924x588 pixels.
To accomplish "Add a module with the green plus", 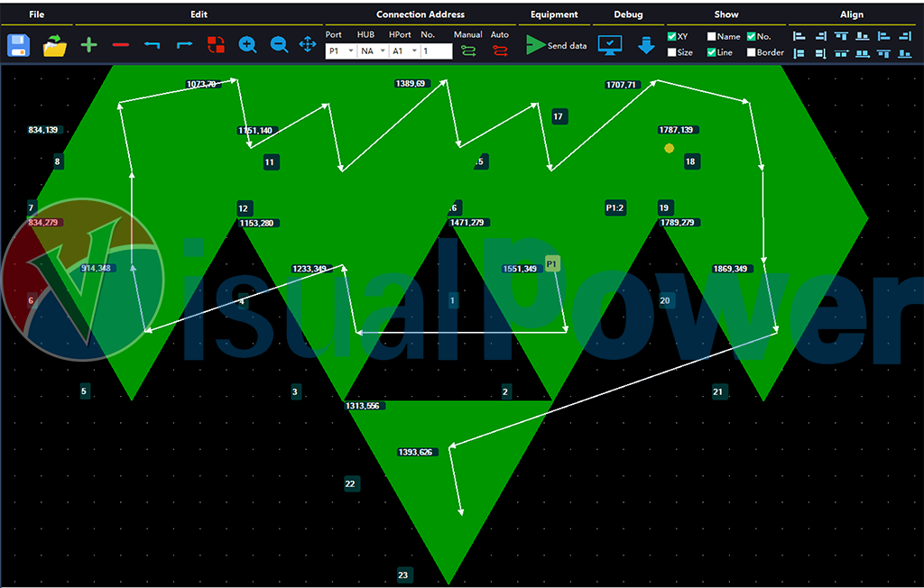I will 89,45.
